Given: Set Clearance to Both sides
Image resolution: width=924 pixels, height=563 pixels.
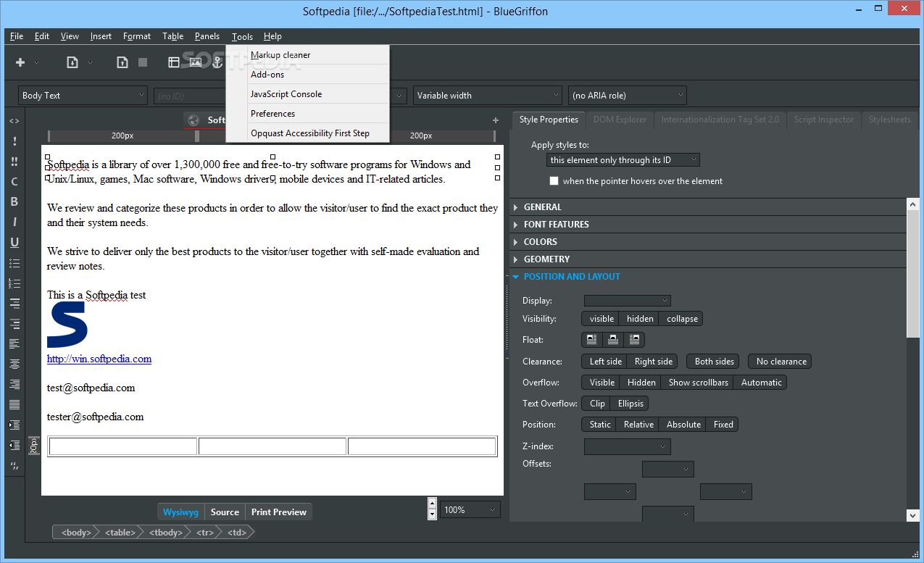Looking at the screenshot, I should [x=715, y=362].
